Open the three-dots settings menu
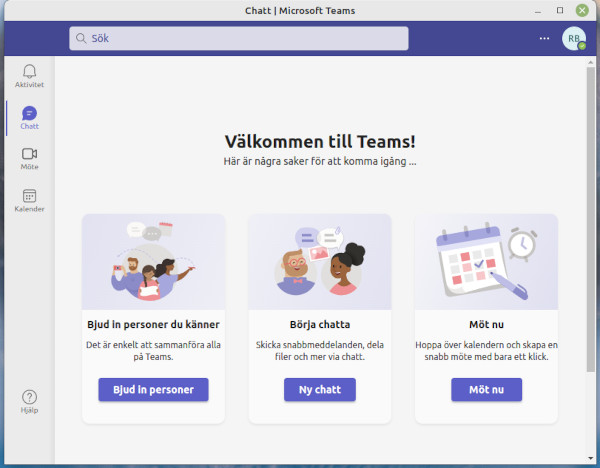Screen dimensions: 600x468 (x=544, y=38)
